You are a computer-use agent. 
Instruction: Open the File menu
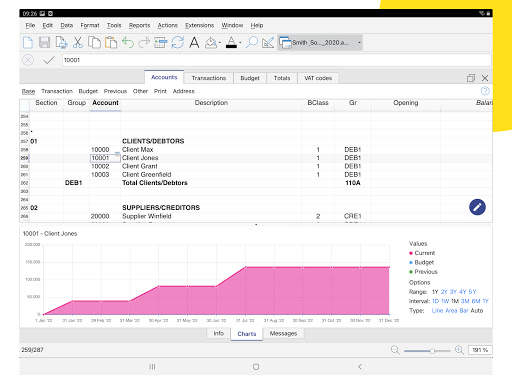(30, 25)
